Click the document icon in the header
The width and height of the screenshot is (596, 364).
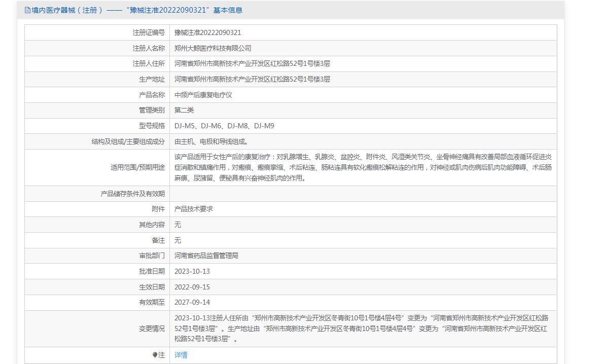point(27,10)
